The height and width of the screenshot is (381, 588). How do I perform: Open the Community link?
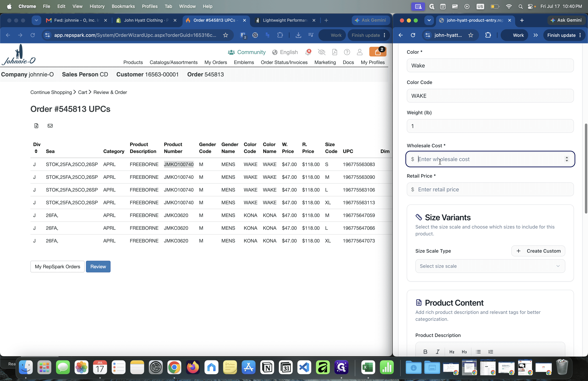[x=247, y=52]
